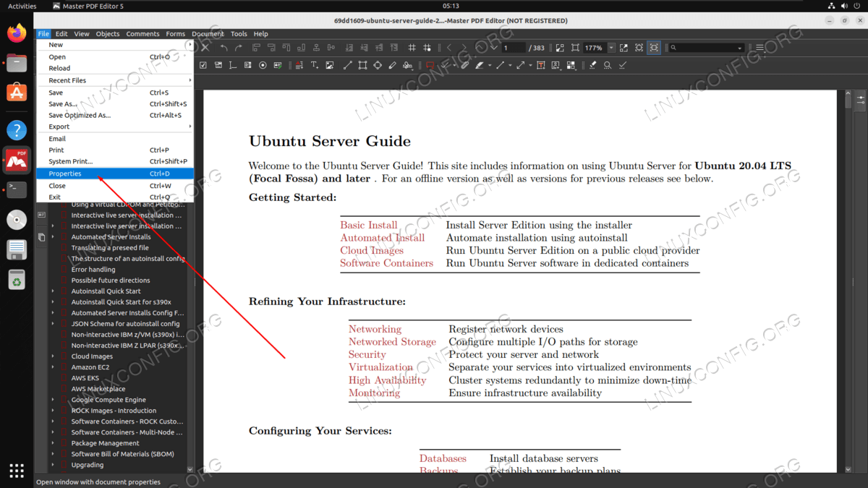The height and width of the screenshot is (488, 868).
Task: Open Terminal from the Ubuntu dock
Action: (17, 190)
